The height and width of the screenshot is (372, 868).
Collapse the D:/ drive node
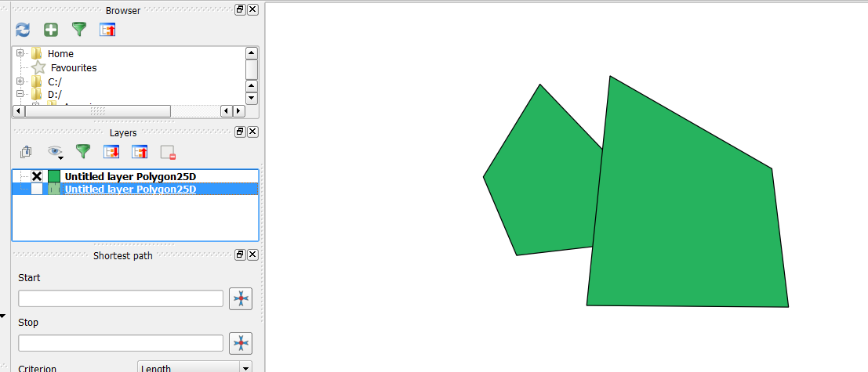[20, 94]
